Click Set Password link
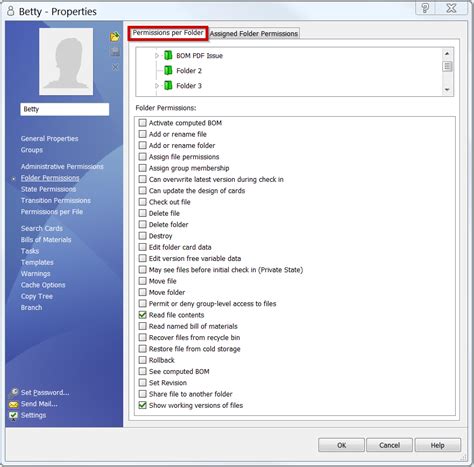Screen dimensions: 474x467 coord(45,392)
